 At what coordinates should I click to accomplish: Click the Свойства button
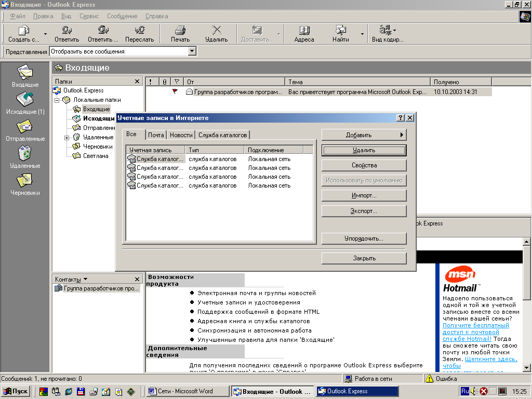[x=364, y=165]
